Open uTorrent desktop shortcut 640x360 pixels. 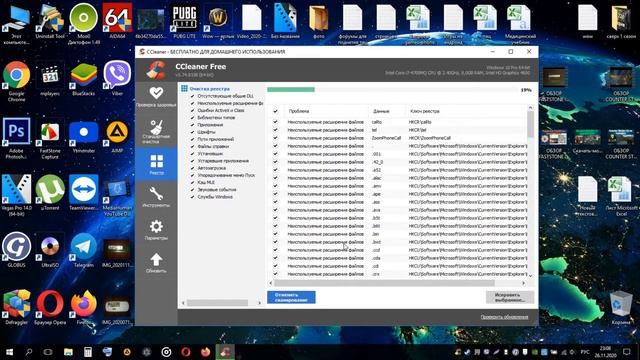pos(50,193)
